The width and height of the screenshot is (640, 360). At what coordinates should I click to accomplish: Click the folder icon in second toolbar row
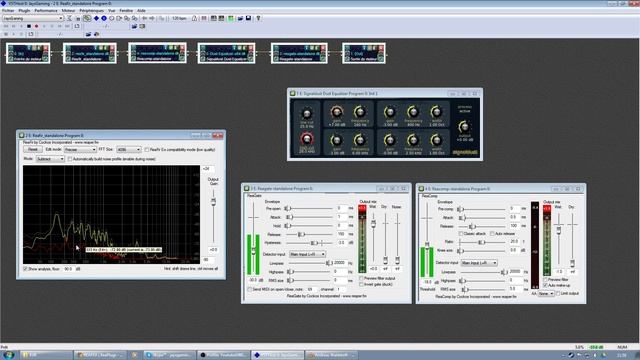click(134, 26)
